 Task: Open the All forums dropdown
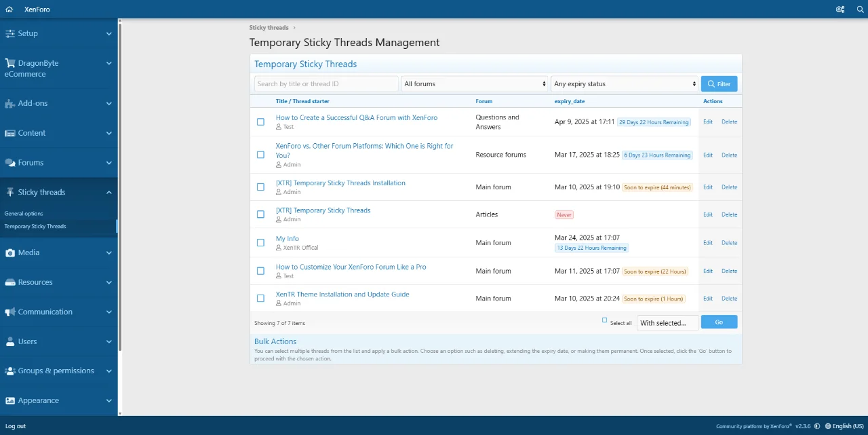[474, 84]
